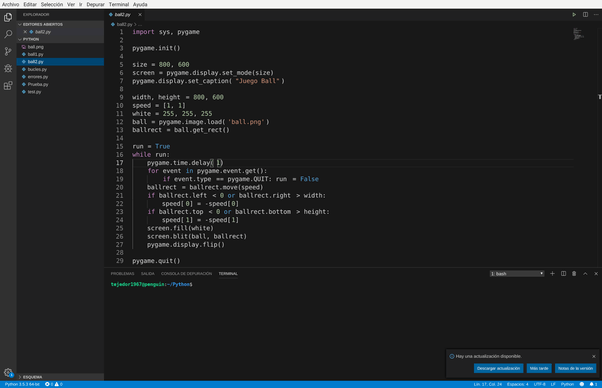Open the Source Control view
This screenshot has width=602, height=388.
point(8,51)
